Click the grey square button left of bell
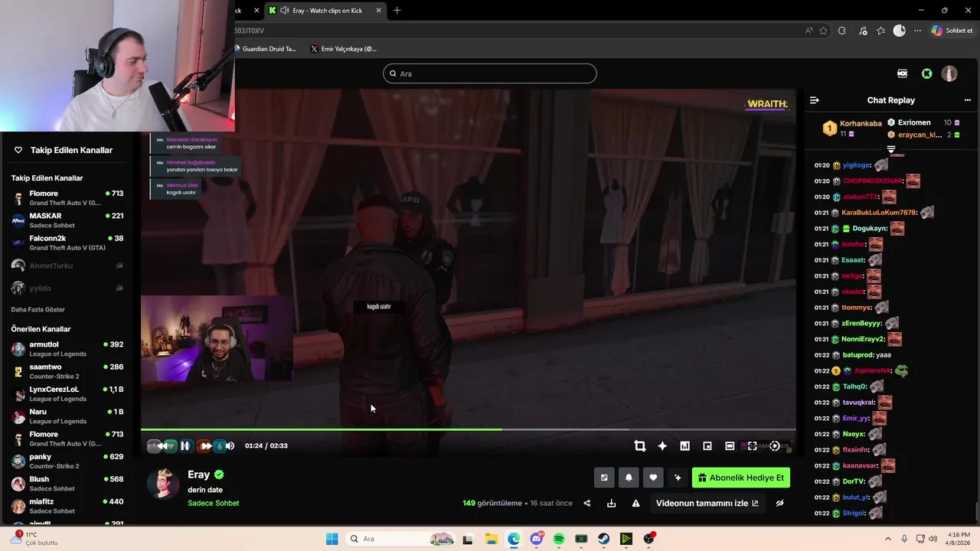The width and height of the screenshot is (980, 551). [x=604, y=478]
